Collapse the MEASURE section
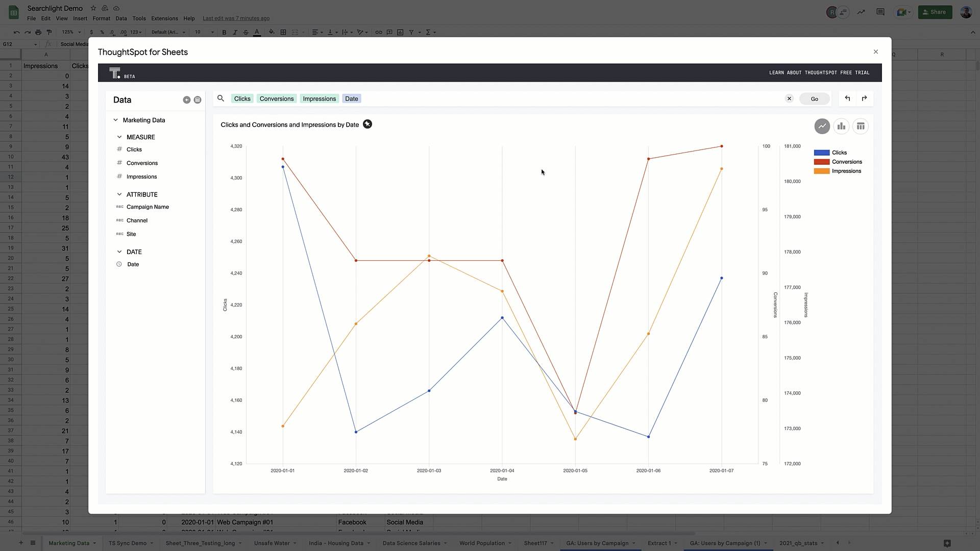The image size is (980, 551). (x=119, y=137)
